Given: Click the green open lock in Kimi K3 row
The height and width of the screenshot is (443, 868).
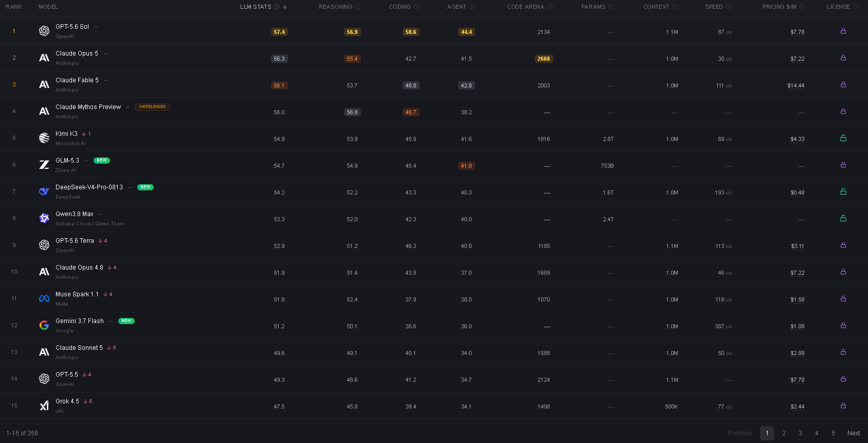Looking at the screenshot, I should click(x=843, y=138).
